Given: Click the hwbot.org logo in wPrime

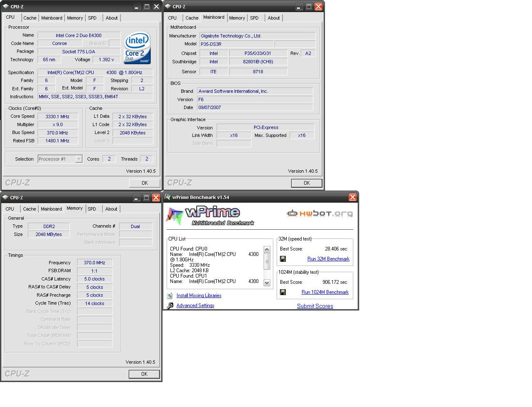Looking at the screenshot, I should [320, 213].
